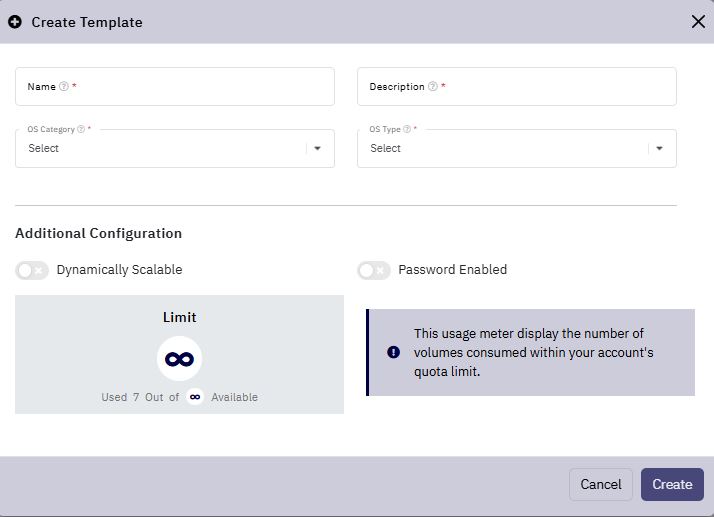
Task: Click the Limit usage meter panel
Action: 179,354
